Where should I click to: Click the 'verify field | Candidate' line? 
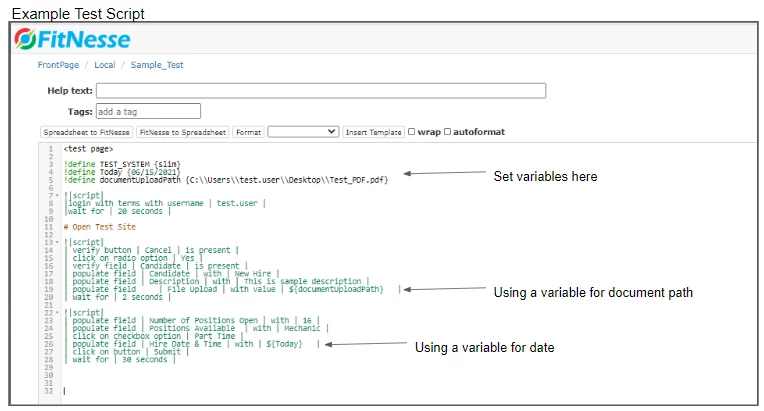pyautogui.click(x=156, y=266)
